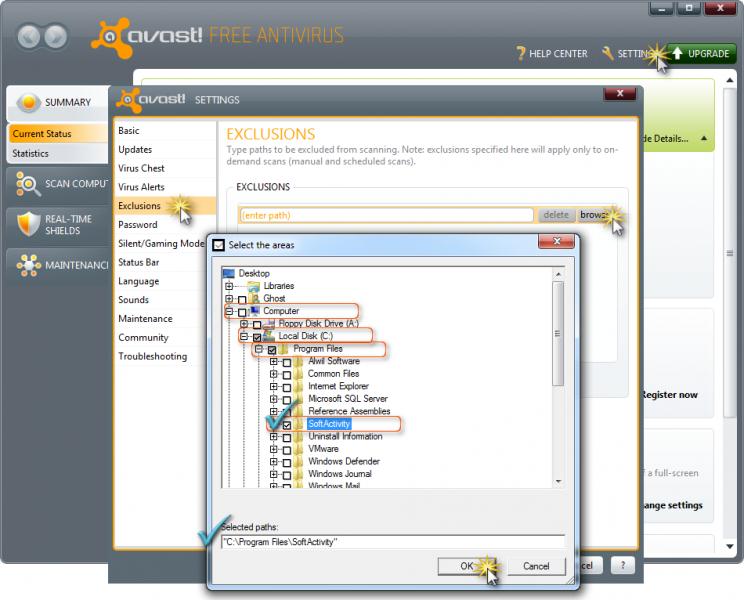This screenshot has width=744, height=600.
Task: Click OK in Select the areas dialog
Action: [466, 566]
